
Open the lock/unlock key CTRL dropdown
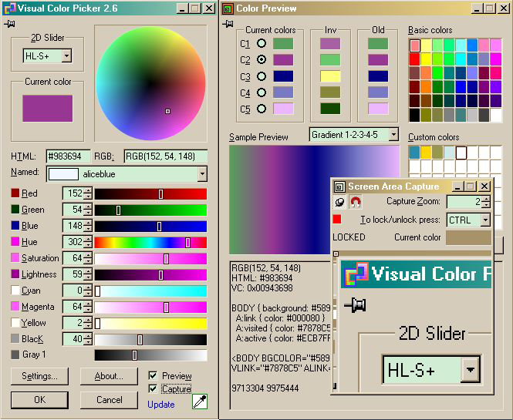click(x=486, y=220)
